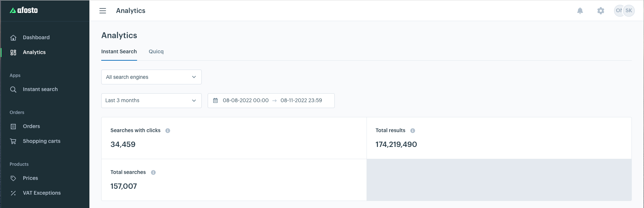Open the Last 3 months dropdown
The height and width of the screenshot is (208, 644).
[x=151, y=101]
